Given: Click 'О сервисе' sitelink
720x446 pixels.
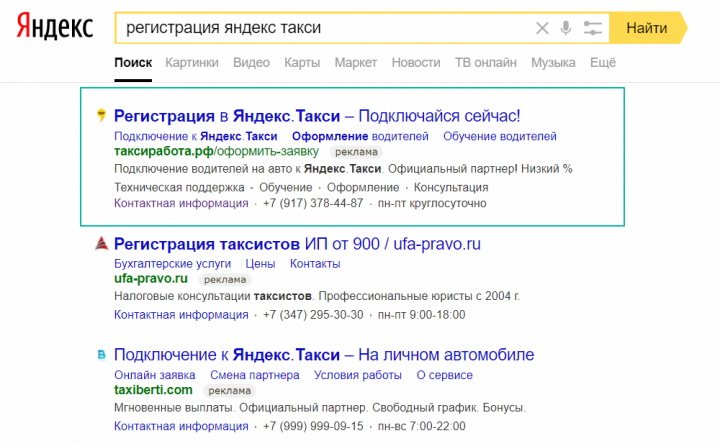Looking at the screenshot, I should click(x=444, y=375).
